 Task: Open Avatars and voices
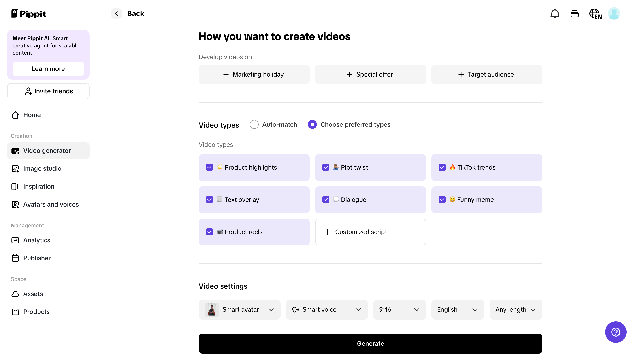(x=51, y=204)
